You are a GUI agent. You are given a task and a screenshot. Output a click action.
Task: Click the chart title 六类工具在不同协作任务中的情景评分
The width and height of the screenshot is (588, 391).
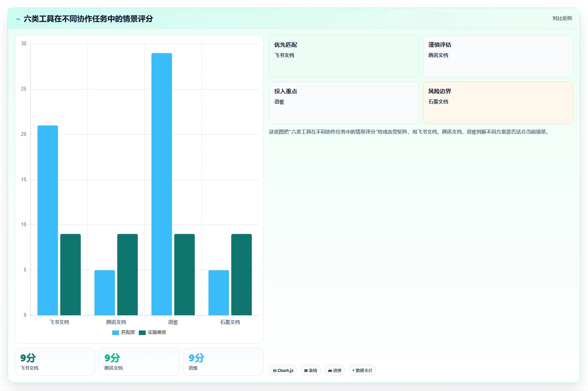click(x=88, y=19)
